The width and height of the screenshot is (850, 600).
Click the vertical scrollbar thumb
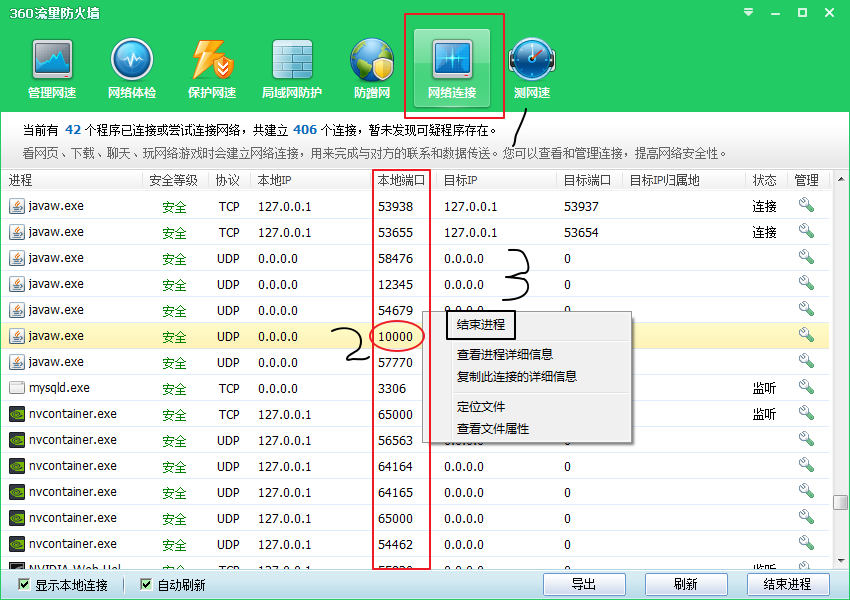click(841, 502)
